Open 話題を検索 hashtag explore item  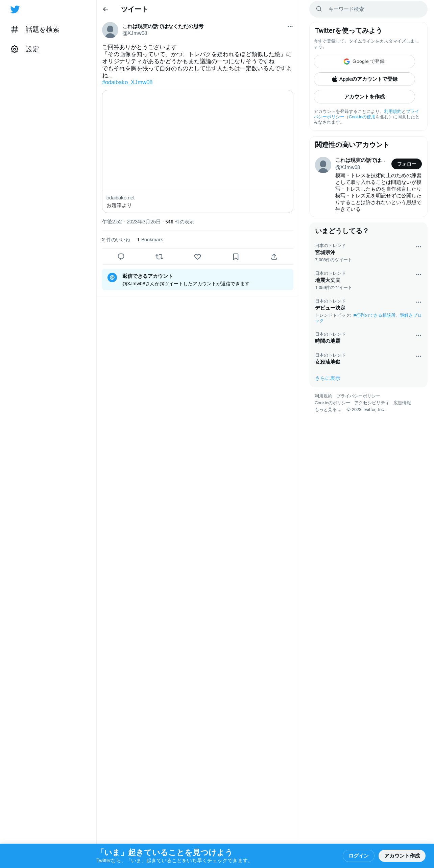point(35,30)
